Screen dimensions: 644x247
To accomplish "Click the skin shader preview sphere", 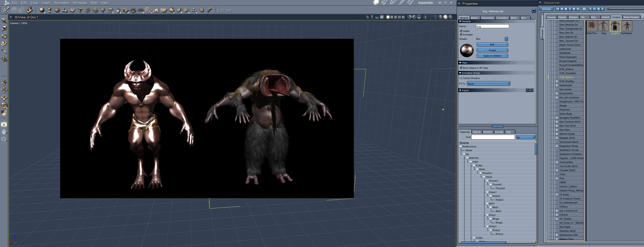I will tap(467, 50).
